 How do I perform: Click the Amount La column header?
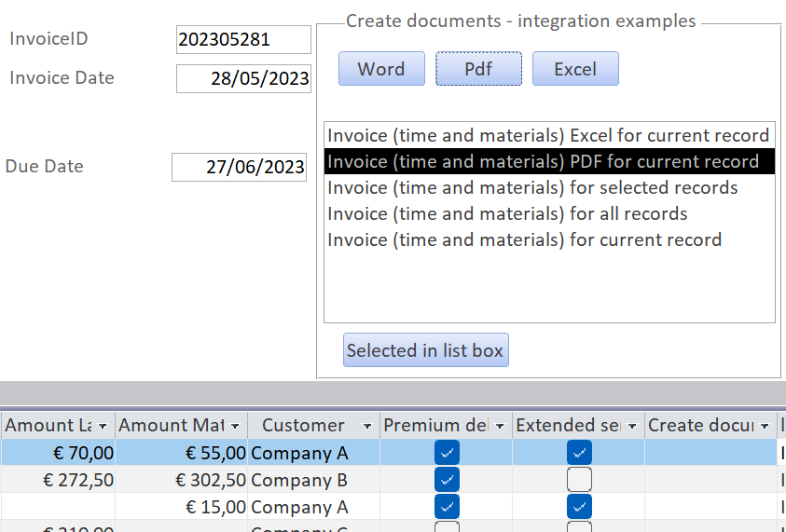click(x=58, y=425)
